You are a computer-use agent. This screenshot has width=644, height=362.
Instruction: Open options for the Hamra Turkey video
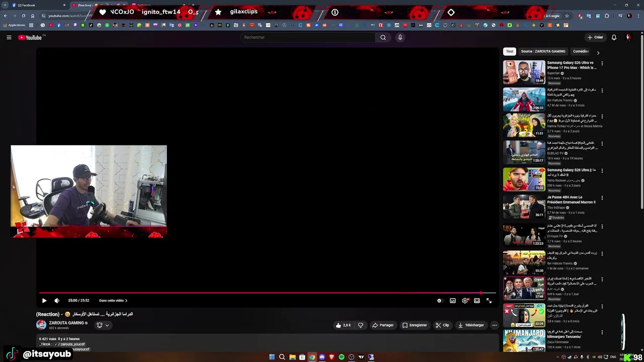tap(602, 117)
